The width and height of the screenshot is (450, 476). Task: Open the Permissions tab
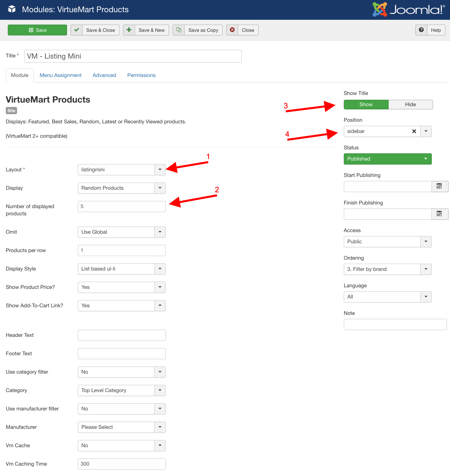[x=141, y=75]
